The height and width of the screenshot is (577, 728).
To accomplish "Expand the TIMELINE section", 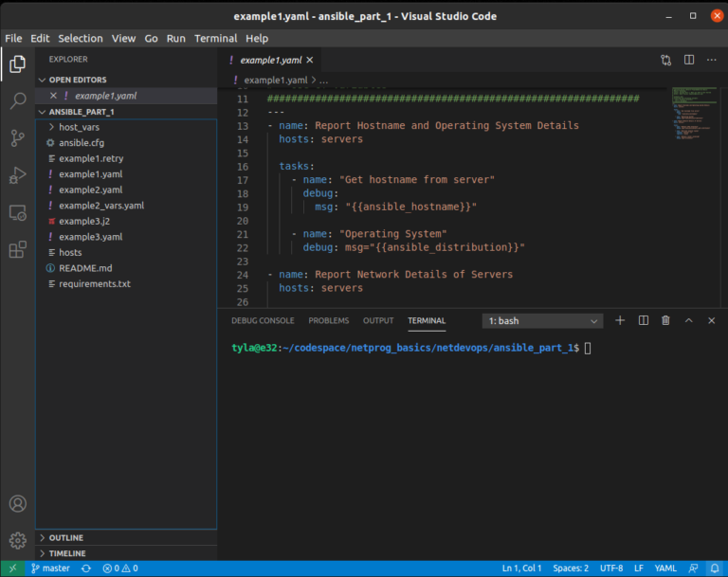I will pyautogui.click(x=66, y=553).
